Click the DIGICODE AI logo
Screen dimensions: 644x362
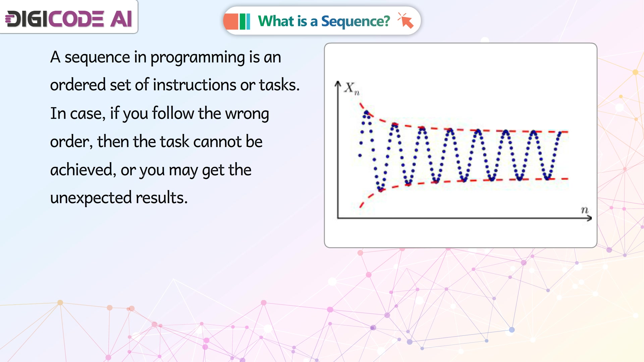click(x=69, y=18)
